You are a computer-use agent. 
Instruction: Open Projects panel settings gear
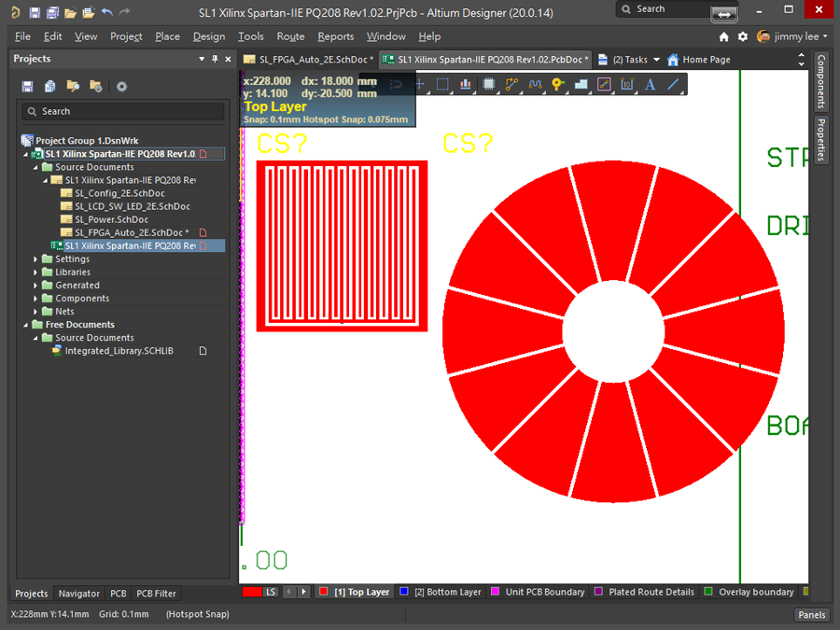pos(121,87)
